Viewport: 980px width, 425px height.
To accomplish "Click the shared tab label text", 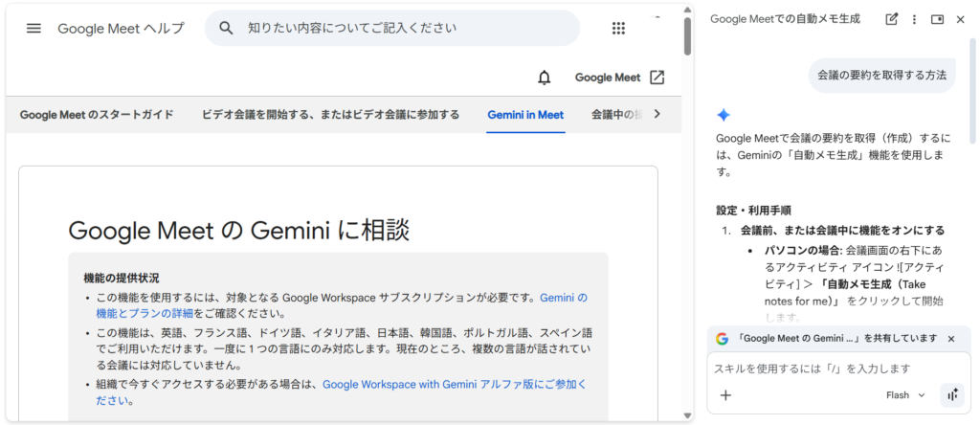I will [837, 339].
